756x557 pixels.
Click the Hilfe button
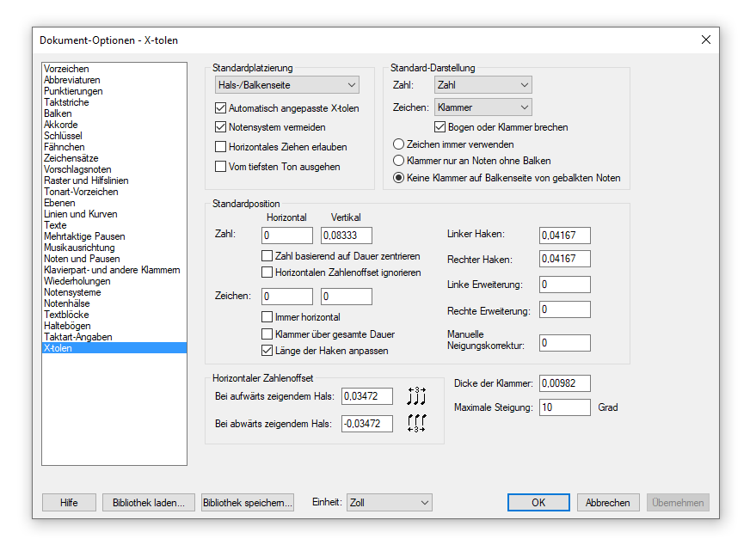69,503
